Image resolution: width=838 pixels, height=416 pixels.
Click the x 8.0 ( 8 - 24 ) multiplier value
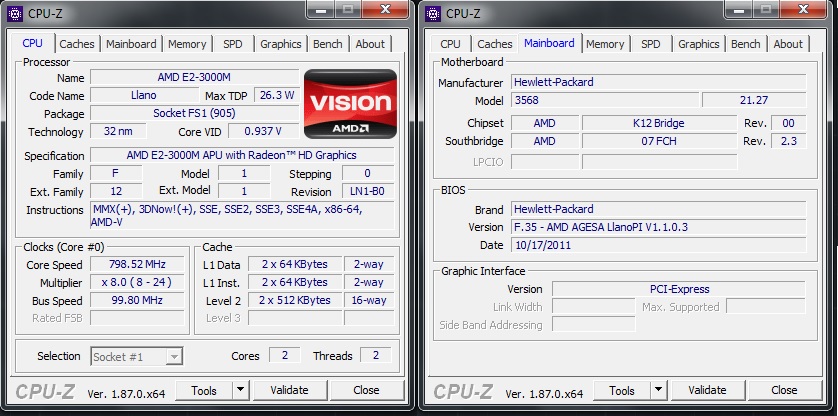137,282
